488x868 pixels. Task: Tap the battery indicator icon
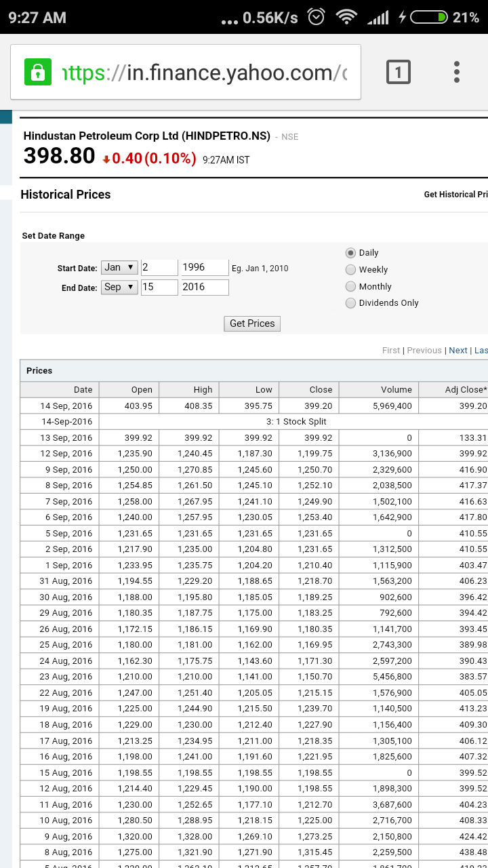click(429, 17)
